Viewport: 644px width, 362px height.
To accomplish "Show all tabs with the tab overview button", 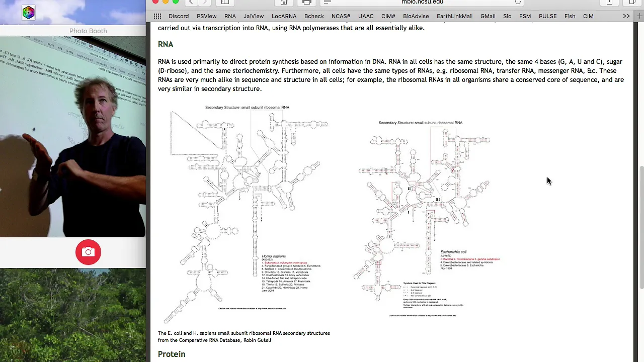I will pos(632,3).
